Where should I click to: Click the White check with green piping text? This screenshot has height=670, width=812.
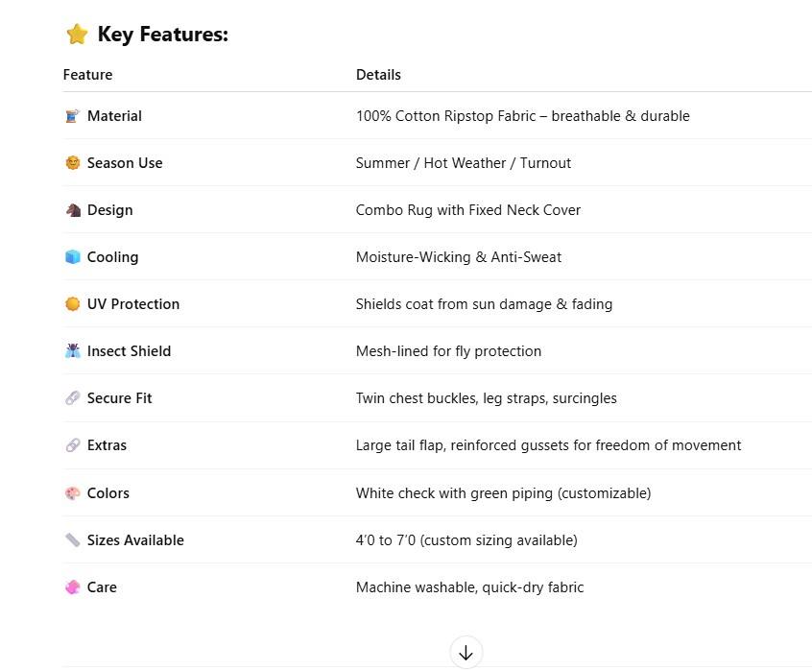coord(503,493)
